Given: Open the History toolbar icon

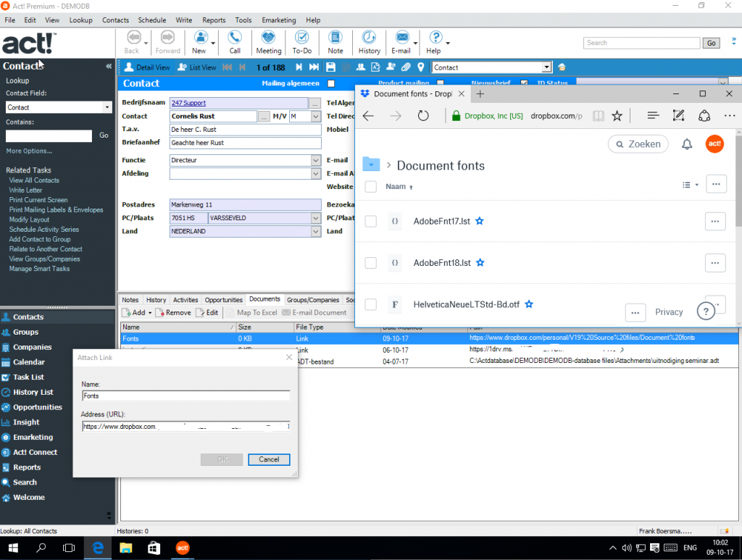Looking at the screenshot, I should 369,38.
